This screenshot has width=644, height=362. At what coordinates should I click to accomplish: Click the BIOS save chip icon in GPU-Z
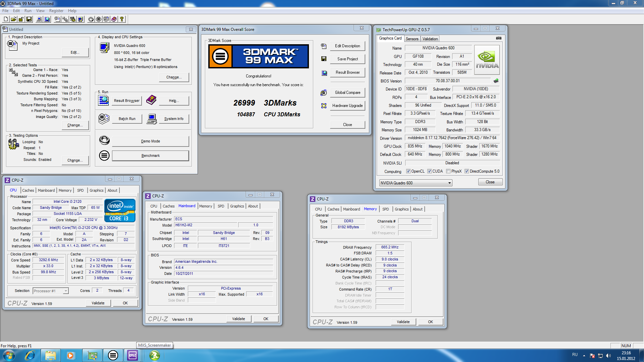[496, 81]
